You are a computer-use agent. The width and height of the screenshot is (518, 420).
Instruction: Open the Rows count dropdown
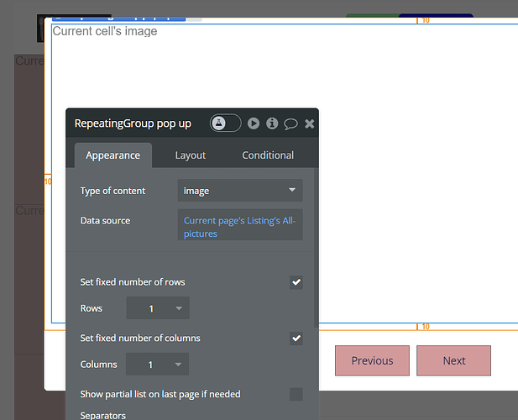[158, 308]
